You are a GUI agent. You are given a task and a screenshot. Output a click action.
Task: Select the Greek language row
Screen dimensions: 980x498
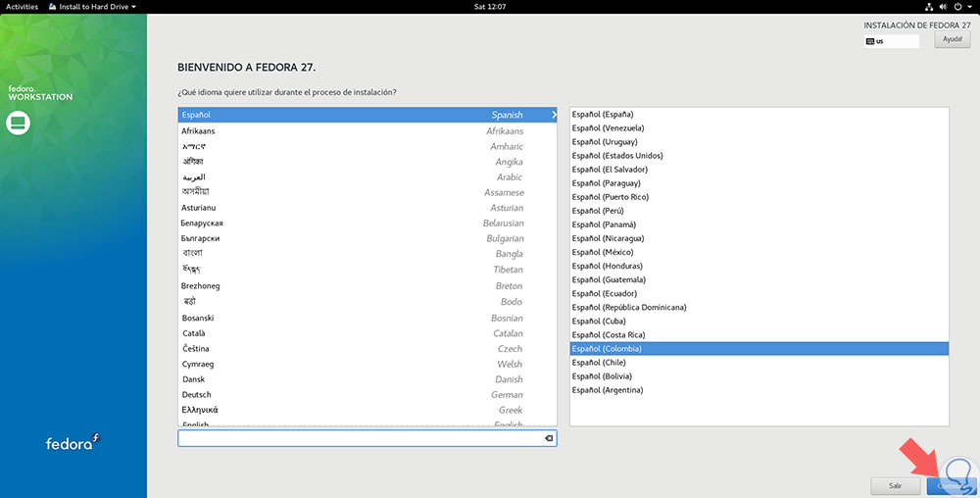[367, 410]
